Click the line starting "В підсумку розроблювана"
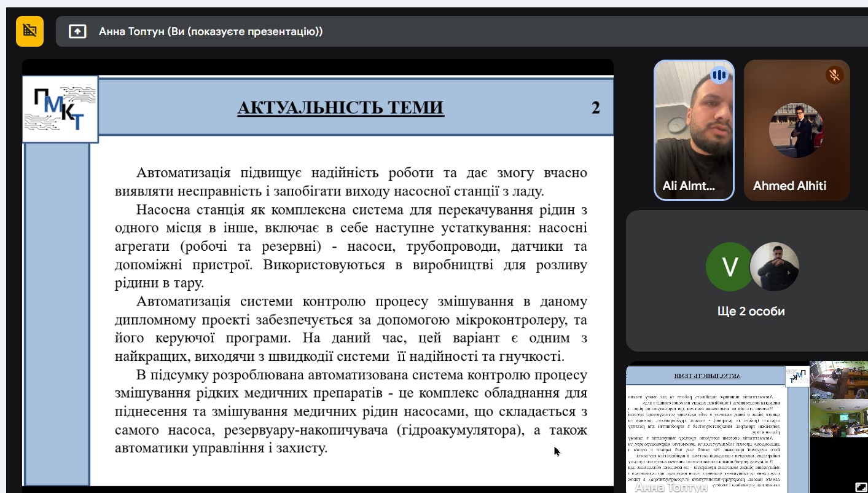 [x=361, y=375]
